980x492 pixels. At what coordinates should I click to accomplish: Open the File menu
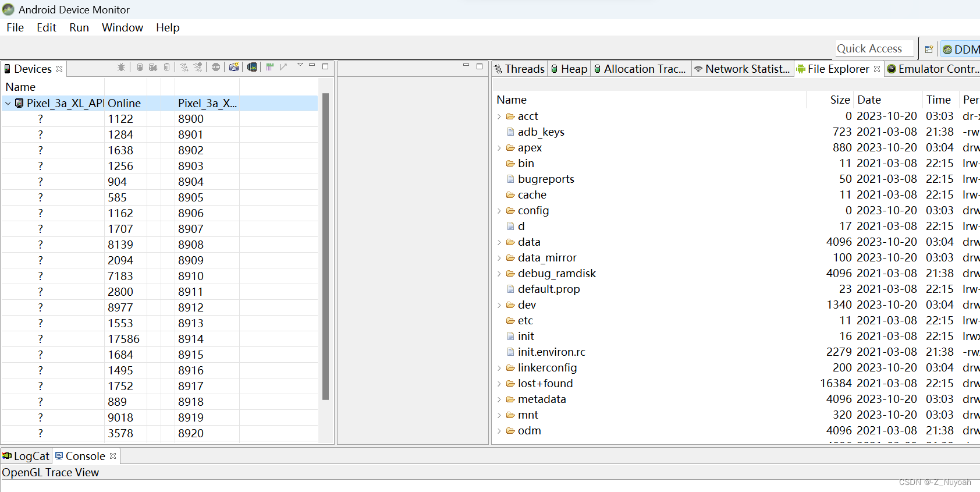15,27
